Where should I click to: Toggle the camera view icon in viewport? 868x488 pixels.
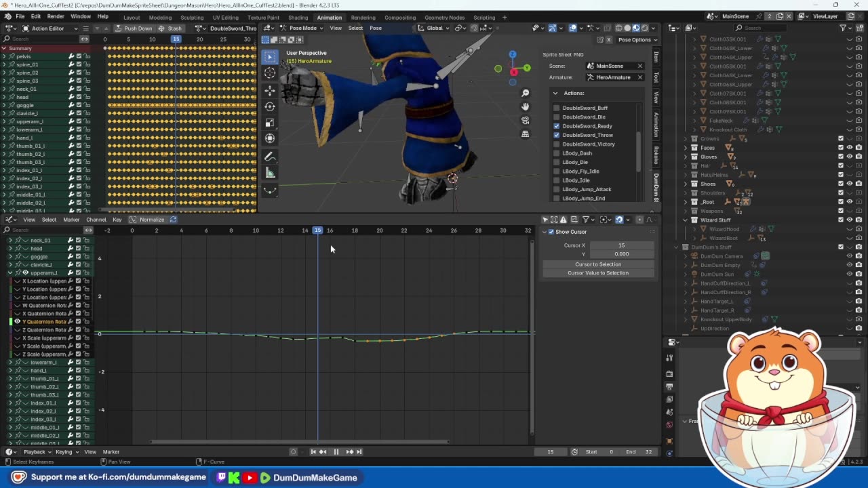pyautogui.click(x=525, y=120)
